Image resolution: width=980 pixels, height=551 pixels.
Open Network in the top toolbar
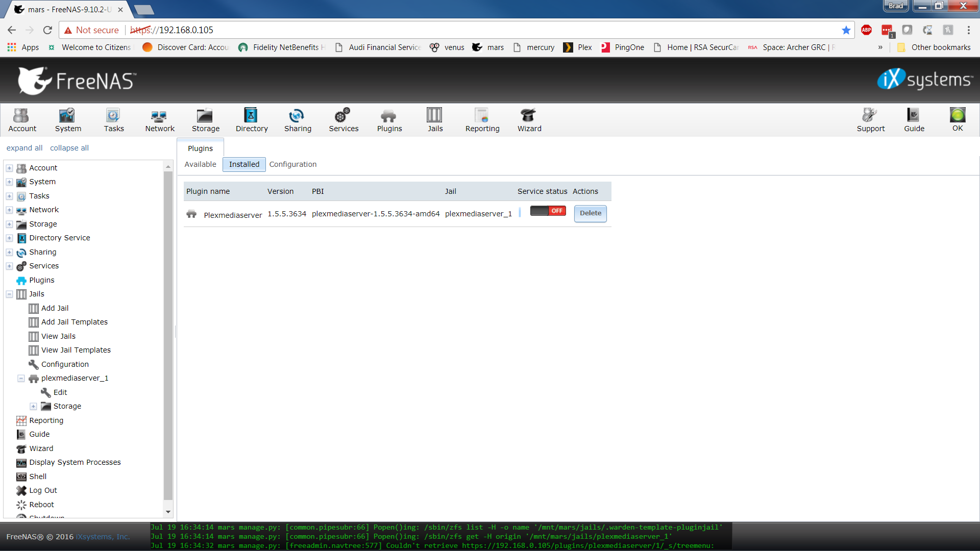click(160, 120)
